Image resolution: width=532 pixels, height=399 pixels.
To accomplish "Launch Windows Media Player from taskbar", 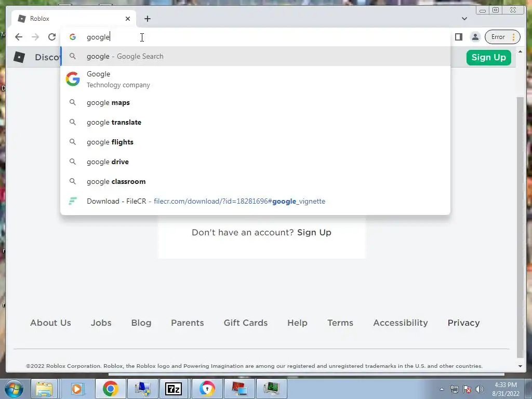I will (77, 389).
